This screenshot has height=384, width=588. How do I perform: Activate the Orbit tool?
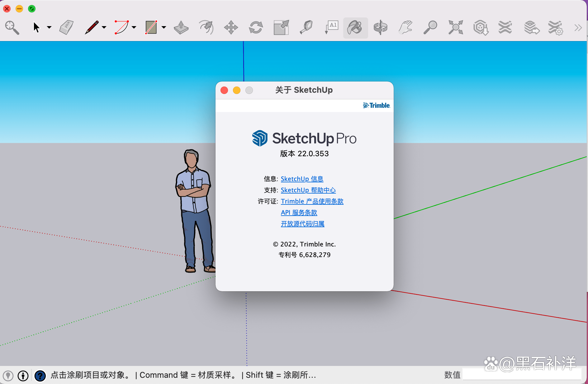point(380,28)
